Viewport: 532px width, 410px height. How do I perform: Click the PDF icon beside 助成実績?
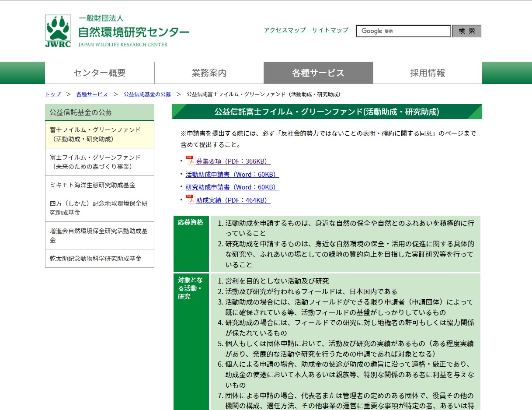190,200
